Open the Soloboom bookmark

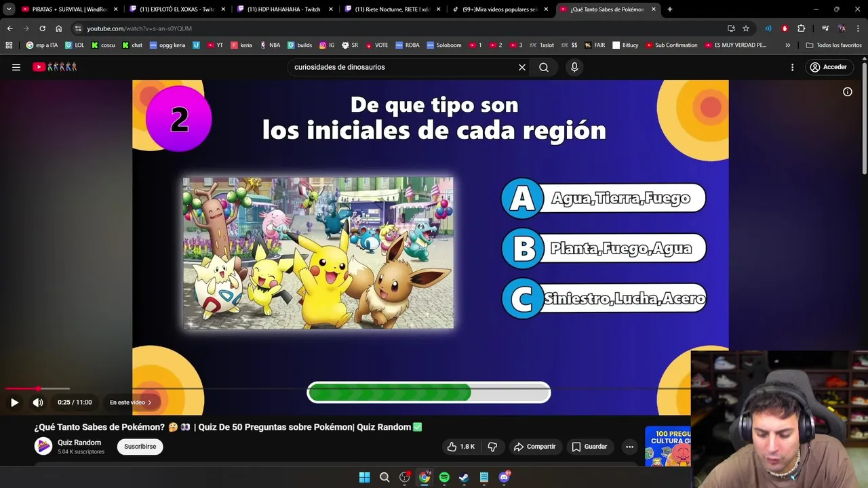[443, 45]
